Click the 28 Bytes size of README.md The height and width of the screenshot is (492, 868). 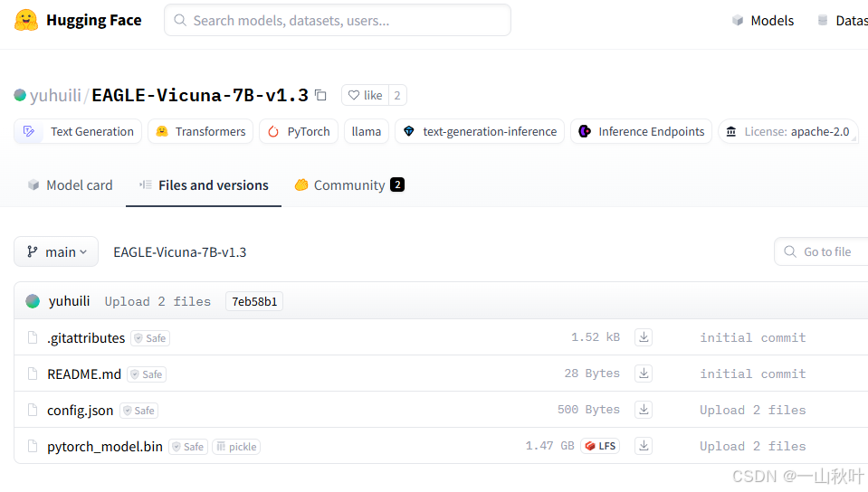tap(592, 374)
